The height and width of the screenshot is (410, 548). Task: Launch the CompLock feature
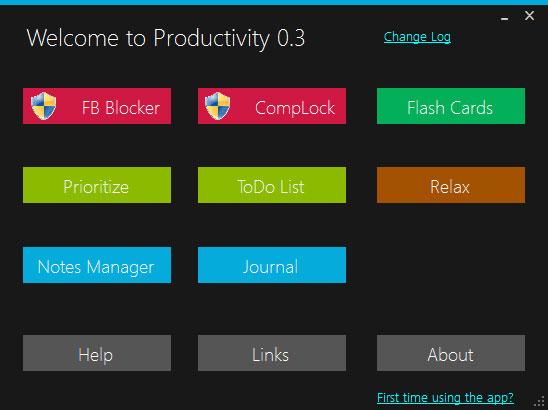272,106
